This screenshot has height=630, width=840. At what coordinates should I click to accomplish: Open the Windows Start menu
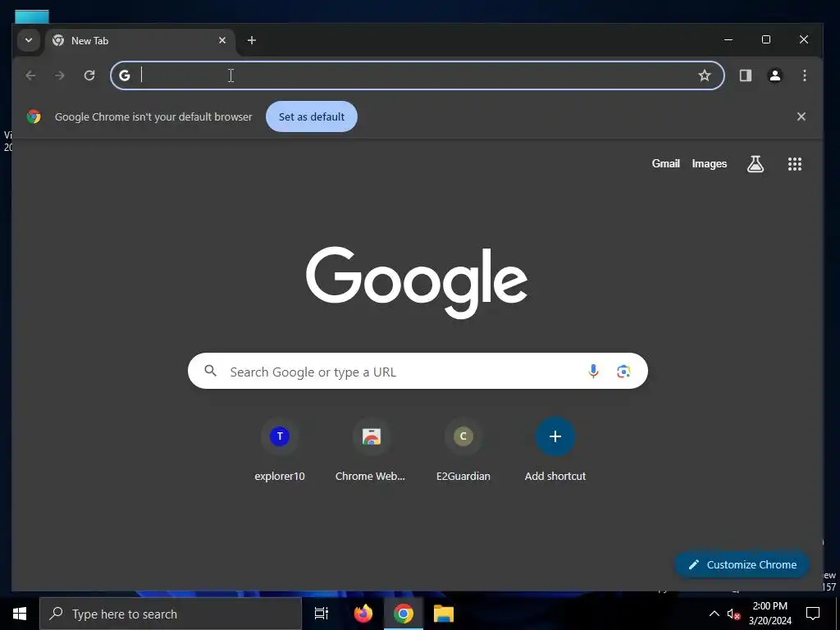click(20, 614)
